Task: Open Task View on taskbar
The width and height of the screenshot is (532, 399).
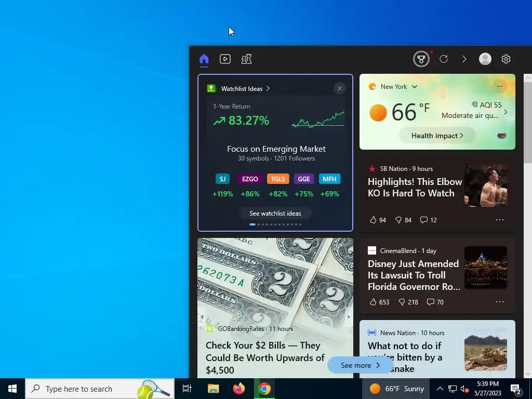Action: (x=187, y=389)
